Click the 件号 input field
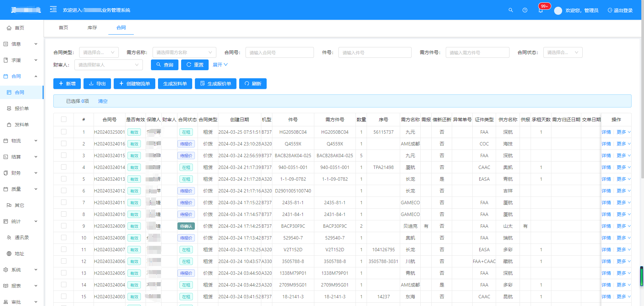This screenshot has height=306, width=644. click(375, 52)
